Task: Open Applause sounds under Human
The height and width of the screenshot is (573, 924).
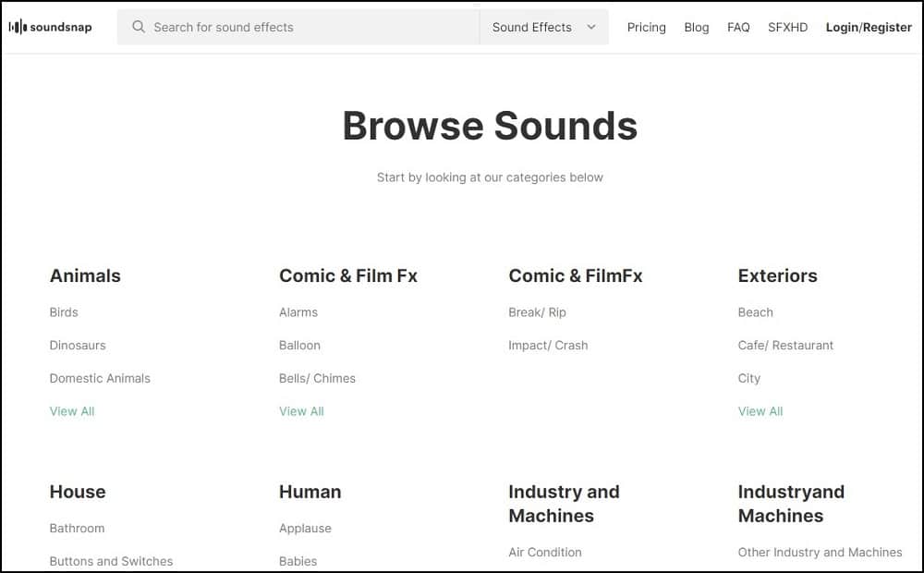Action: coord(305,528)
